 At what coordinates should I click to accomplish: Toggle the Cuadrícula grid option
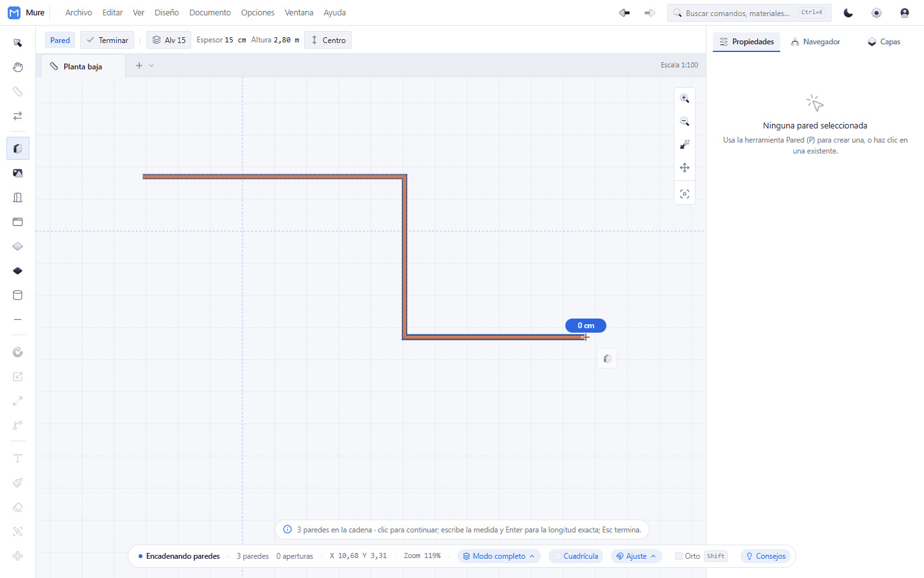(576, 556)
